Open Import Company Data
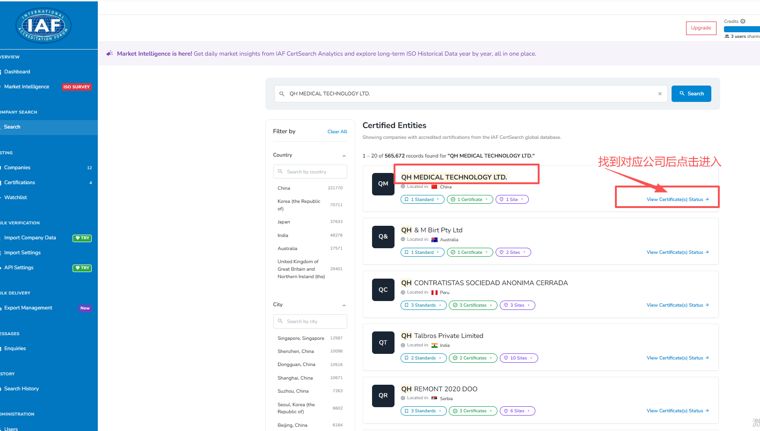Screen dimensions: 760x431 coord(30,238)
